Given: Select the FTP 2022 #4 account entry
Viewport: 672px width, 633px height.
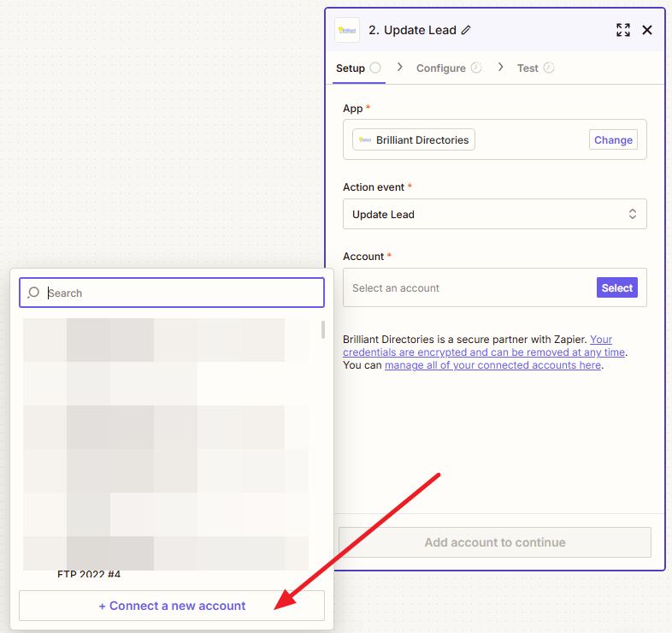Looking at the screenshot, I should 89,574.
